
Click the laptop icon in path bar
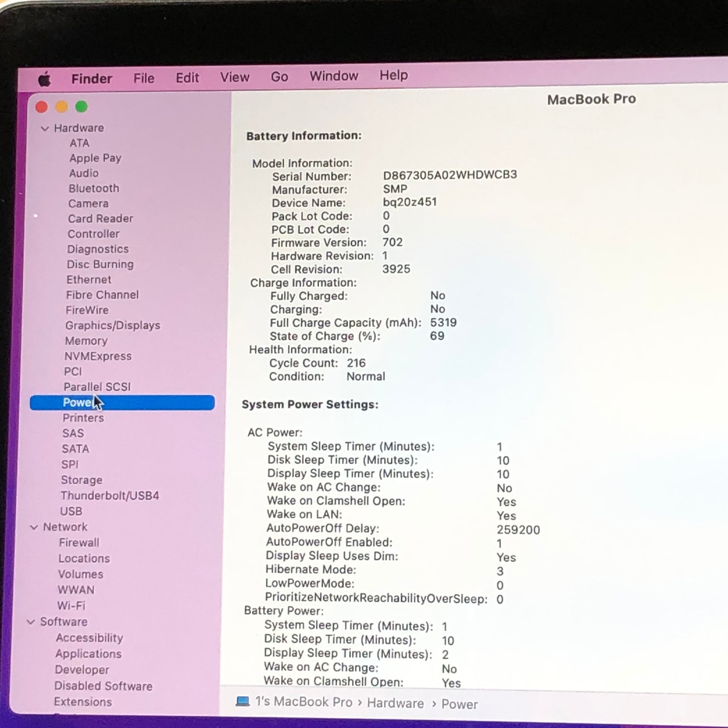tap(243, 701)
